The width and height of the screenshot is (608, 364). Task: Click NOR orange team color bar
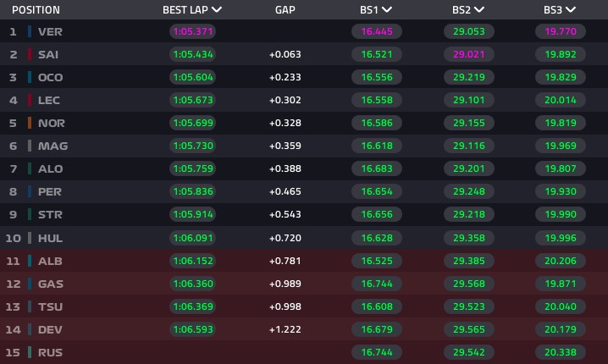30,123
